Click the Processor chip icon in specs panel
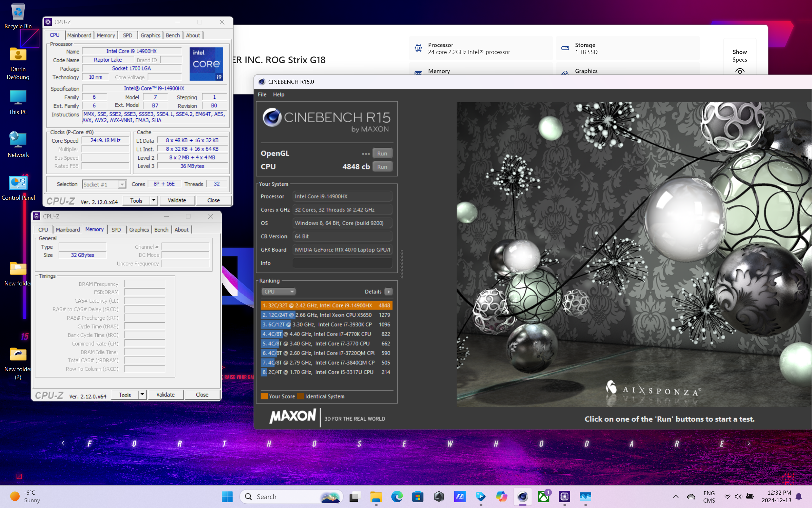The height and width of the screenshot is (508, 812). pos(418,48)
